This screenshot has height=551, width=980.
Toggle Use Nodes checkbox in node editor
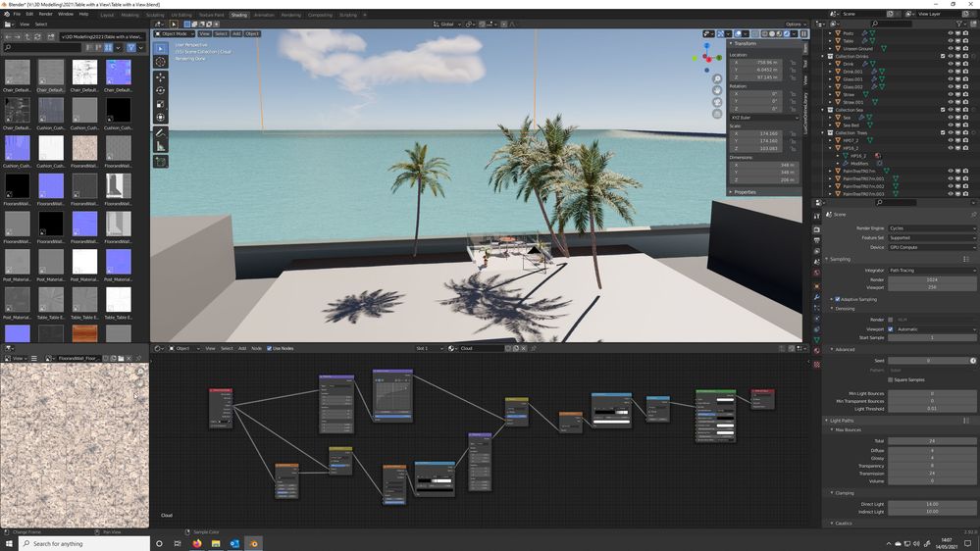tap(270, 349)
